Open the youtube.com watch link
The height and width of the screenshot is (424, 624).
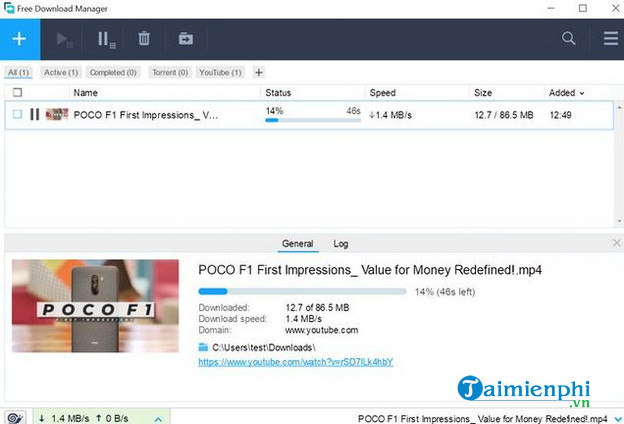tap(296, 362)
